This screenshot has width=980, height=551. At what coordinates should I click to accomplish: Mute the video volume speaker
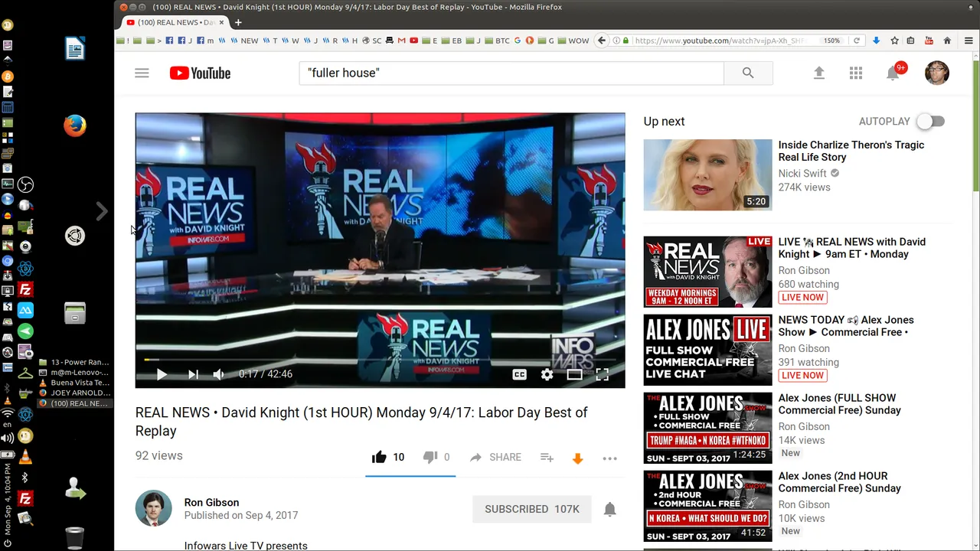pos(219,374)
